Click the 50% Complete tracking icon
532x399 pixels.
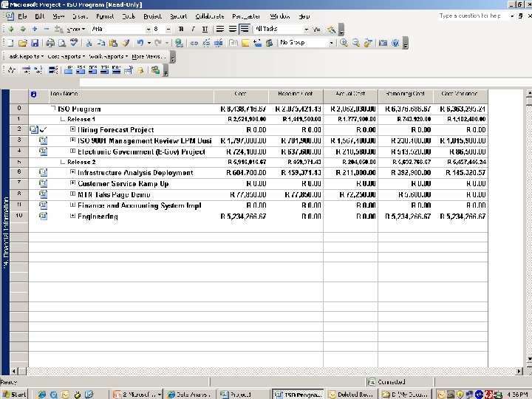point(92,70)
